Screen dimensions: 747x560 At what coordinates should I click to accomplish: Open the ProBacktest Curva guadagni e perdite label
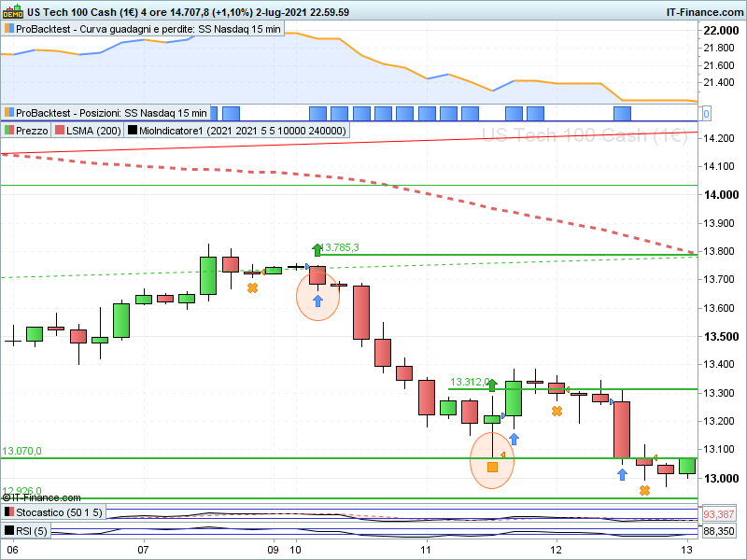pyautogui.click(x=143, y=29)
